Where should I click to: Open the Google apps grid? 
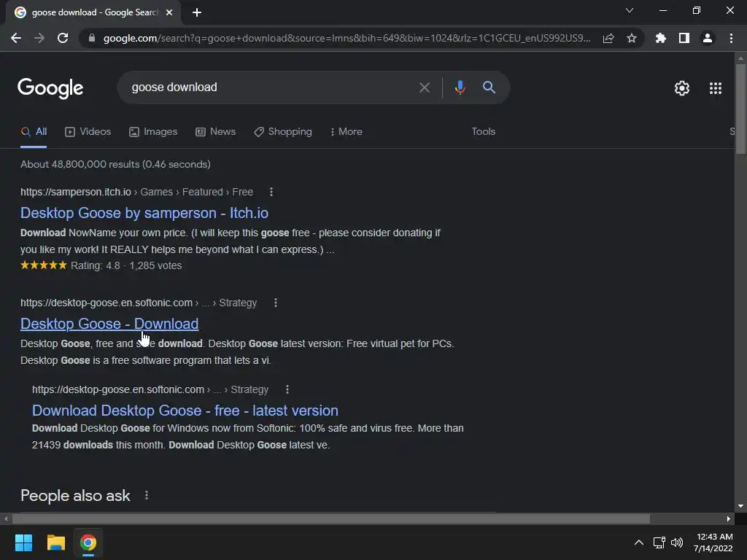(716, 88)
